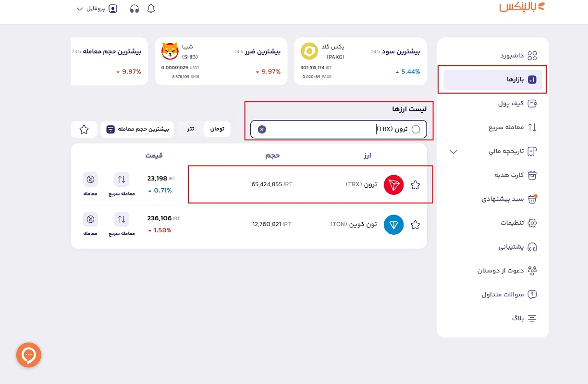
Task: Click the 0.71% change for TRX
Action: click(159, 191)
